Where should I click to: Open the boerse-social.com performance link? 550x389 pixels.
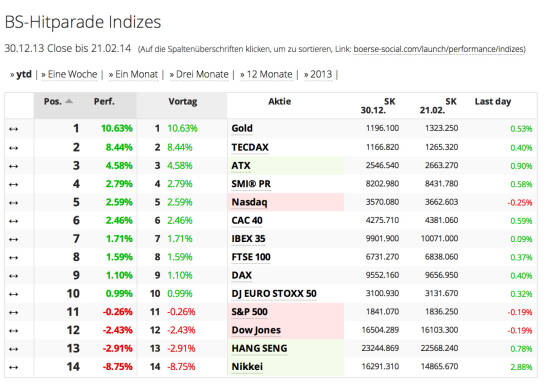click(x=439, y=49)
